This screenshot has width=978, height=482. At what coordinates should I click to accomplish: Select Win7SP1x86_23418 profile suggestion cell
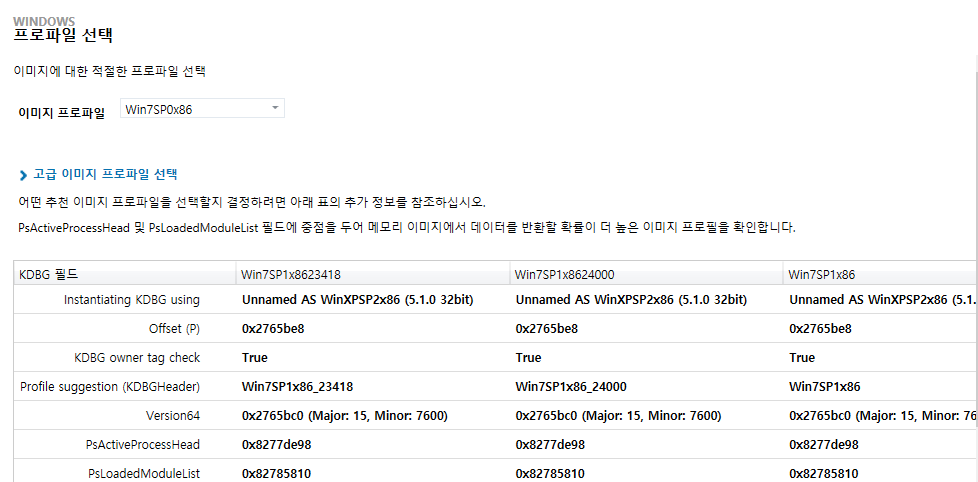pyautogui.click(x=298, y=387)
